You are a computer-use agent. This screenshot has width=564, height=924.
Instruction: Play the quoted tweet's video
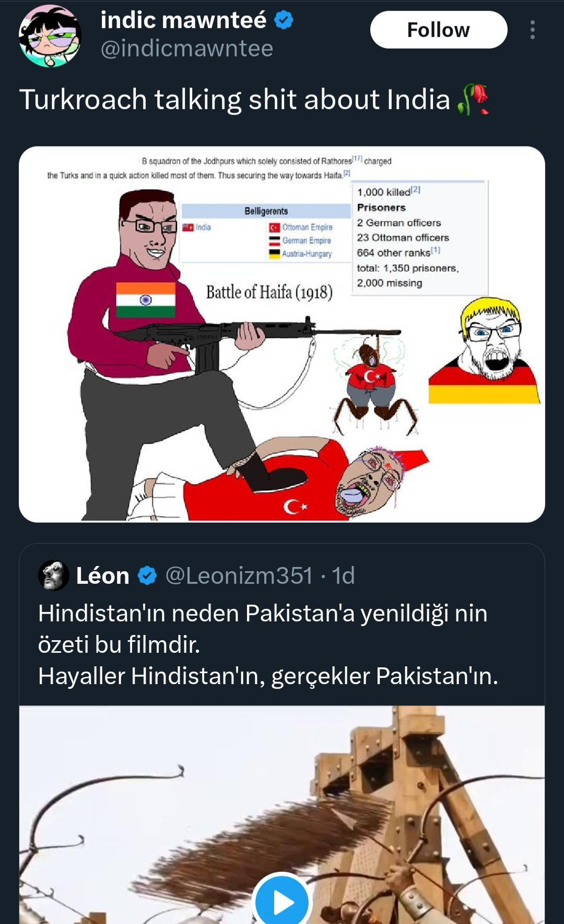click(282, 901)
